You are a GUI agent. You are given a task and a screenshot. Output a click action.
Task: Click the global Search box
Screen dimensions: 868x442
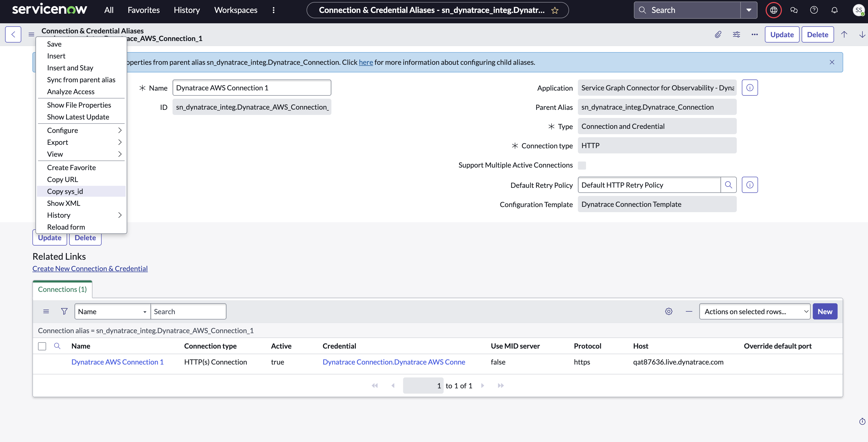687,10
